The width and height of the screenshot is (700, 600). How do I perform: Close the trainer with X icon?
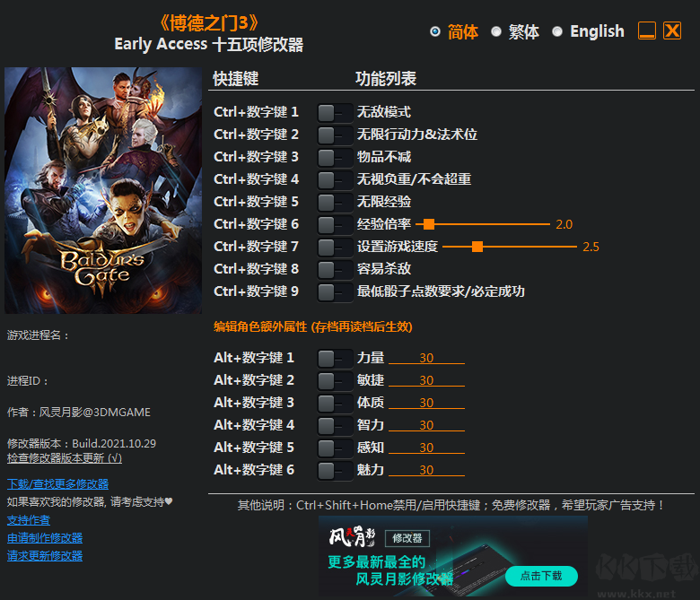[x=672, y=30]
